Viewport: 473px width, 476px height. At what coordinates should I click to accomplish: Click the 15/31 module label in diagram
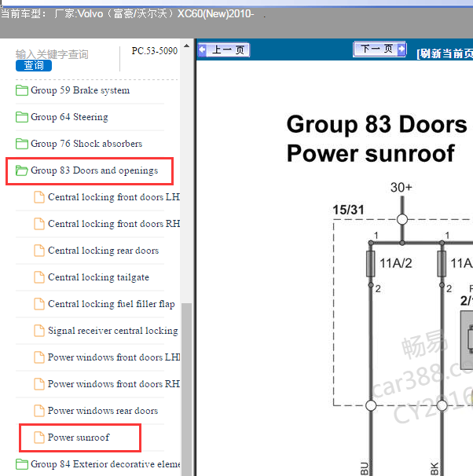click(348, 210)
